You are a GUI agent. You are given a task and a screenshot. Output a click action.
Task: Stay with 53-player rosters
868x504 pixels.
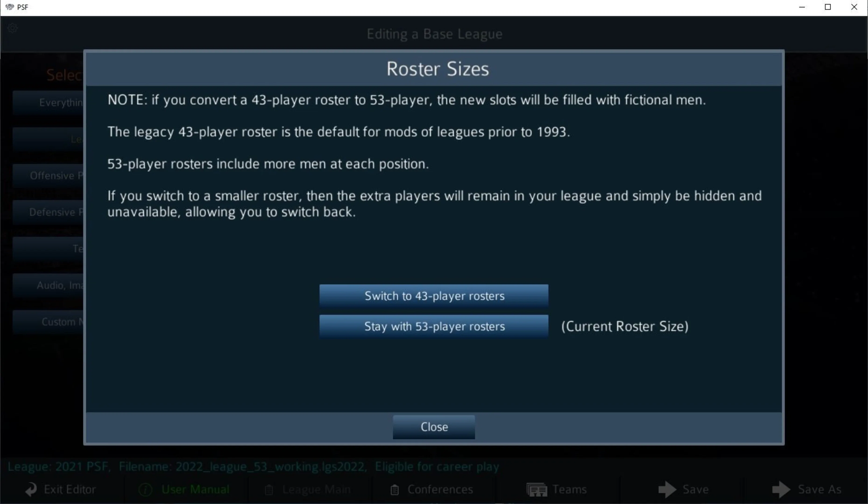(434, 326)
